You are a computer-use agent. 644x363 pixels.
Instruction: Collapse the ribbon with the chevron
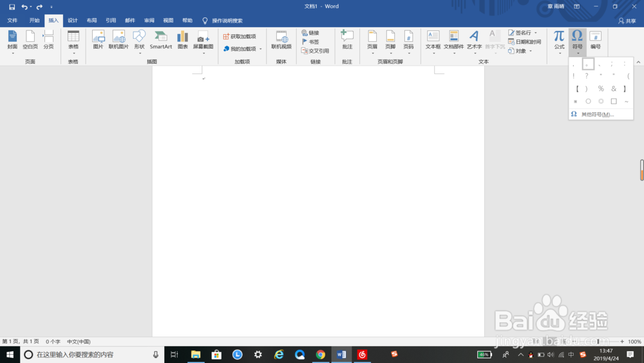pyautogui.click(x=638, y=62)
